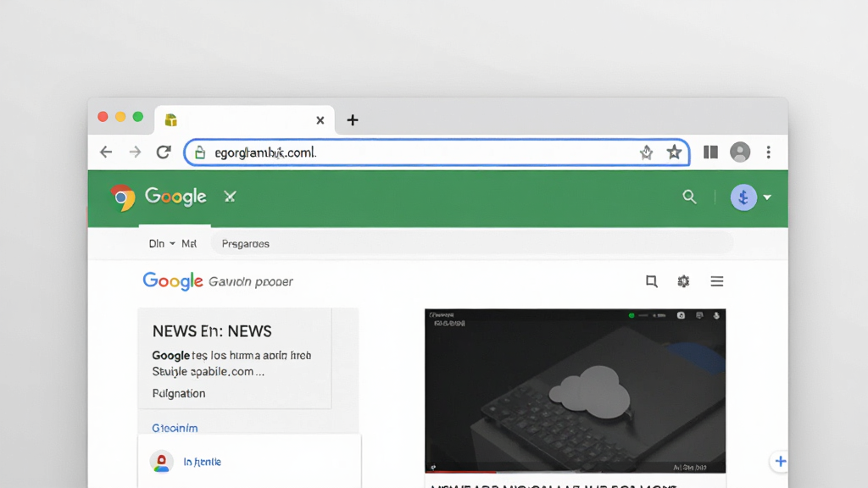Click the blue plus button at right edge
868x488 pixels.
[x=780, y=461]
